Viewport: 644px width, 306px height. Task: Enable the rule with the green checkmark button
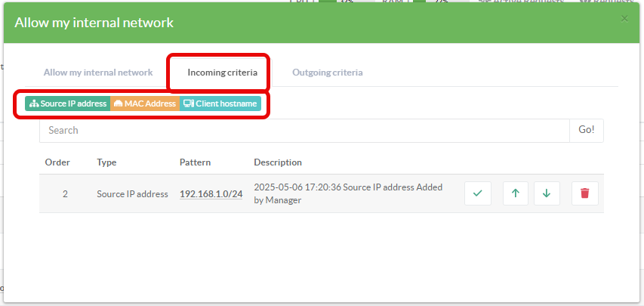tap(477, 193)
